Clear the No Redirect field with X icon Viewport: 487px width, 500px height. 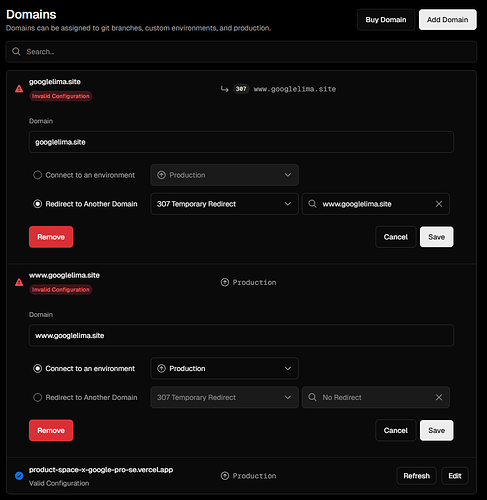point(439,397)
